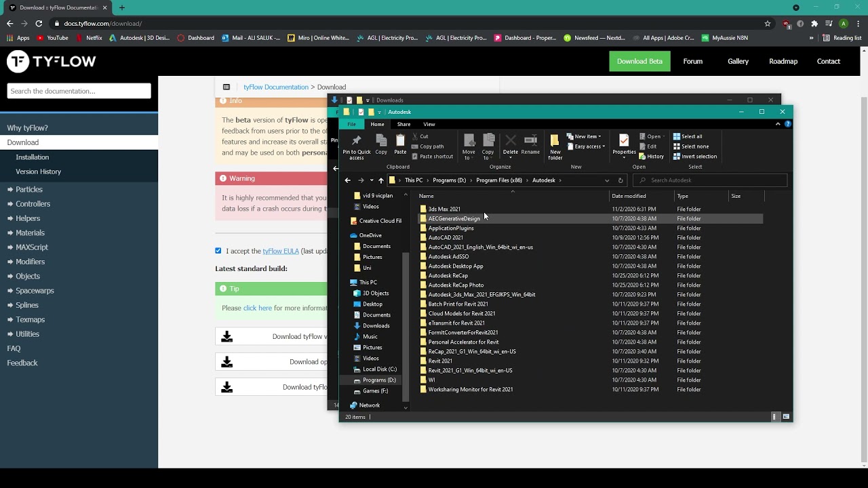The width and height of the screenshot is (868, 488).
Task: Open Installation page in docs sidebar
Action: [x=33, y=157]
